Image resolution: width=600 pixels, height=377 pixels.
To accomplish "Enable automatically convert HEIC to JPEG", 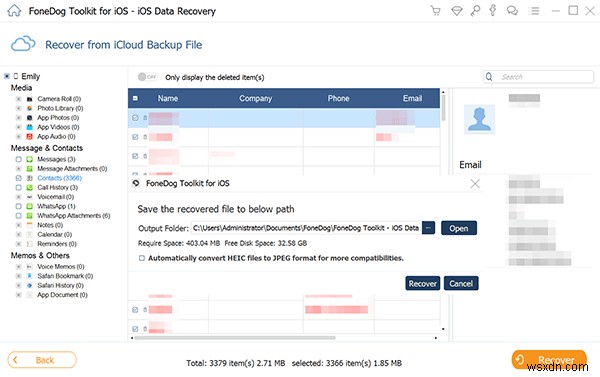I will (142, 258).
